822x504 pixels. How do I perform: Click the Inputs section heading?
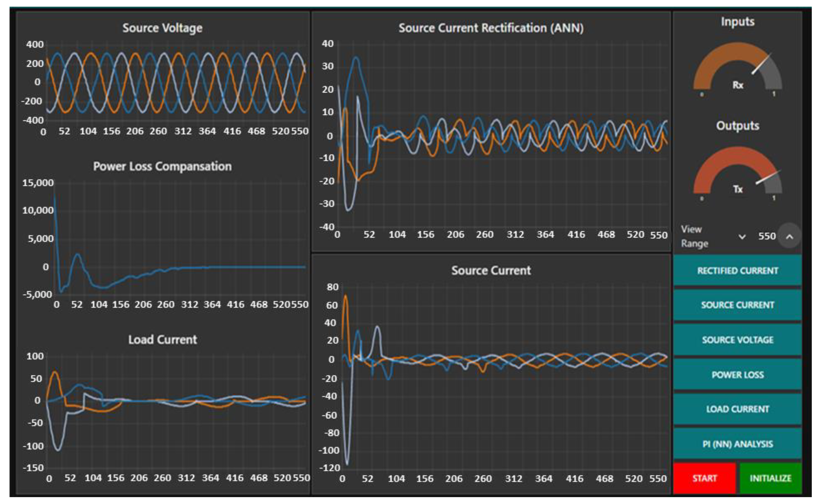[737, 22]
